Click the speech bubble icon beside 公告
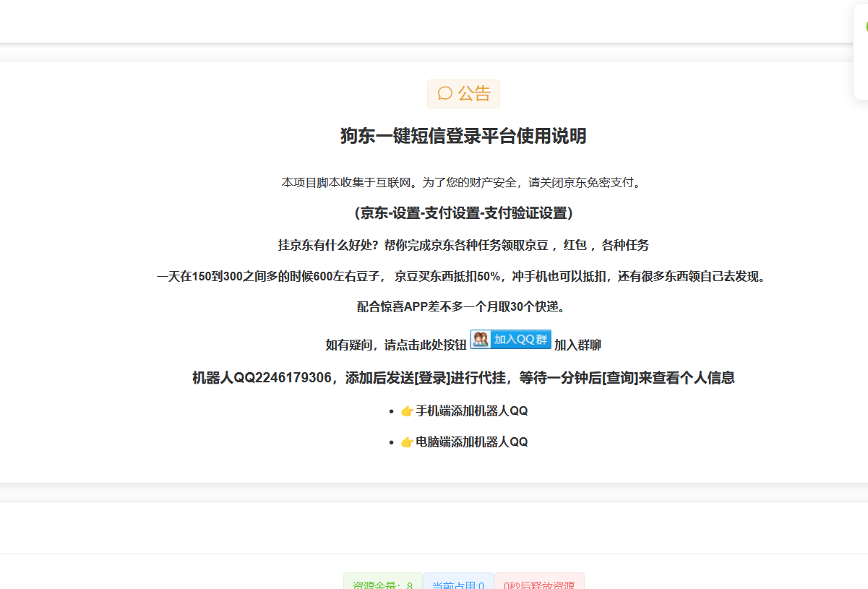Viewport: 868px width, 589px height. (445, 94)
